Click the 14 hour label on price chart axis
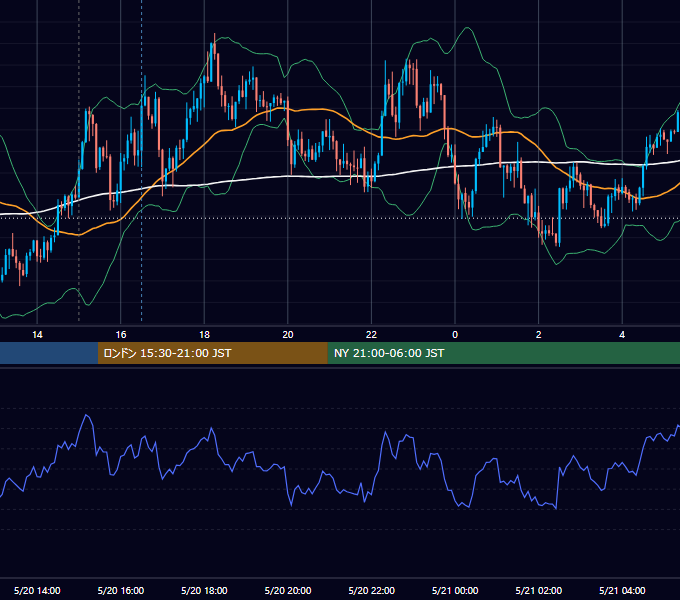 click(x=37, y=335)
